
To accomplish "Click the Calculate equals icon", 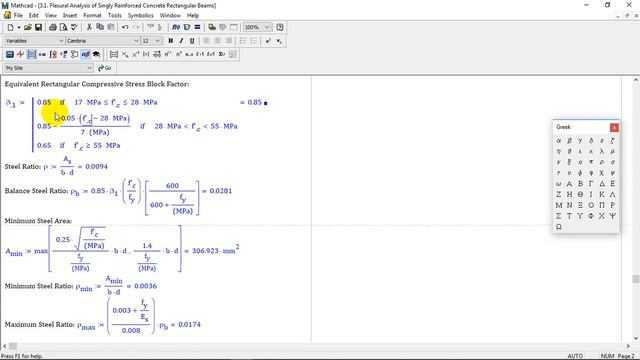I will (x=197, y=27).
